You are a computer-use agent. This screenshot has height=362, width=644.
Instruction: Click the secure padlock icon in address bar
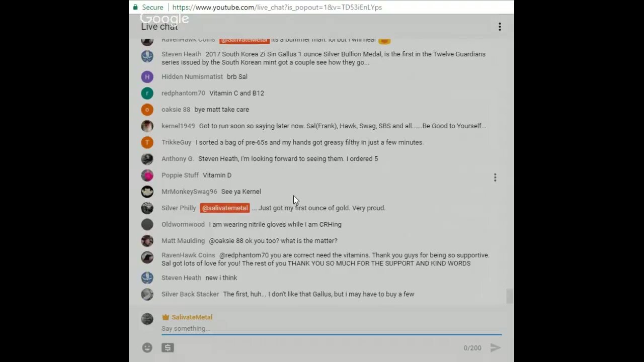[x=135, y=7]
